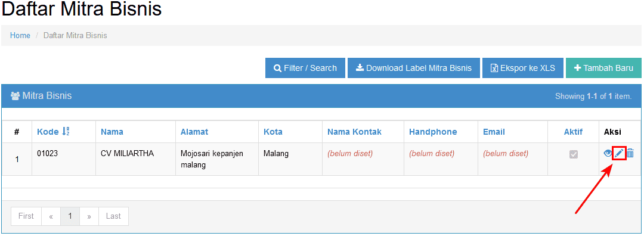This screenshot has width=644, height=236.
Task: Sort table by Handphone column
Action: tap(433, 132)
